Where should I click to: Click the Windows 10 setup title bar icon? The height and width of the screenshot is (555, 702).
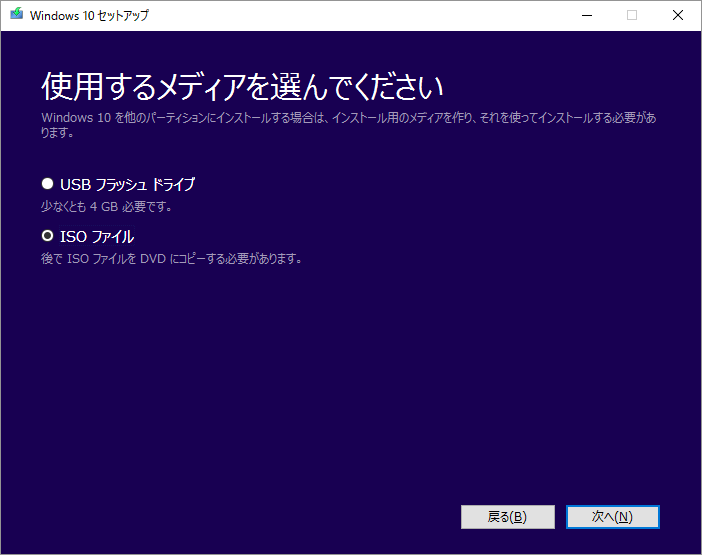tap(17, 14)
